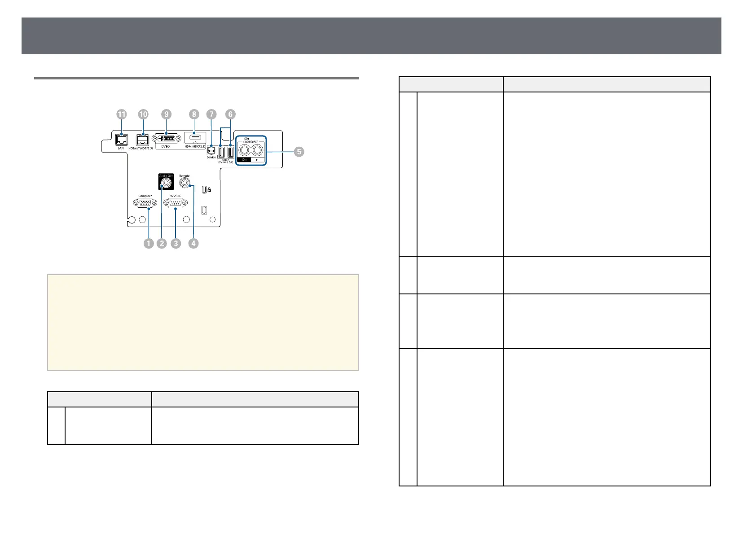Click callout number 10 above HDBaseT

[x=143, y=114]
